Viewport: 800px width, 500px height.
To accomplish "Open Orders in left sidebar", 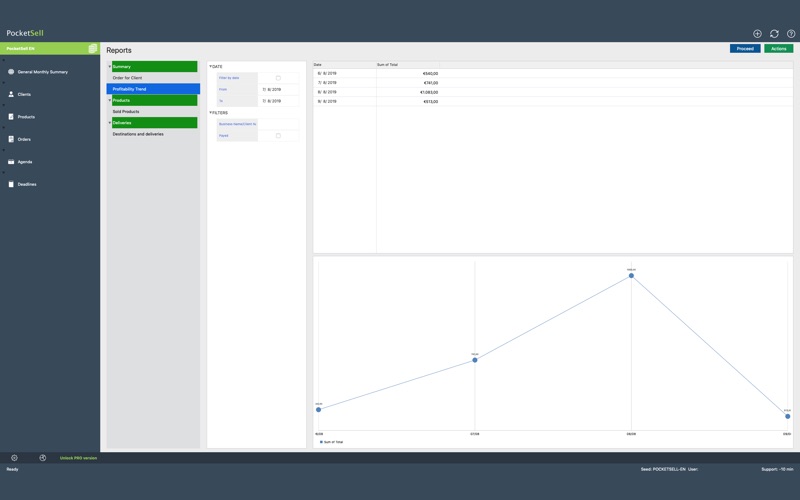I will (24, 139).
